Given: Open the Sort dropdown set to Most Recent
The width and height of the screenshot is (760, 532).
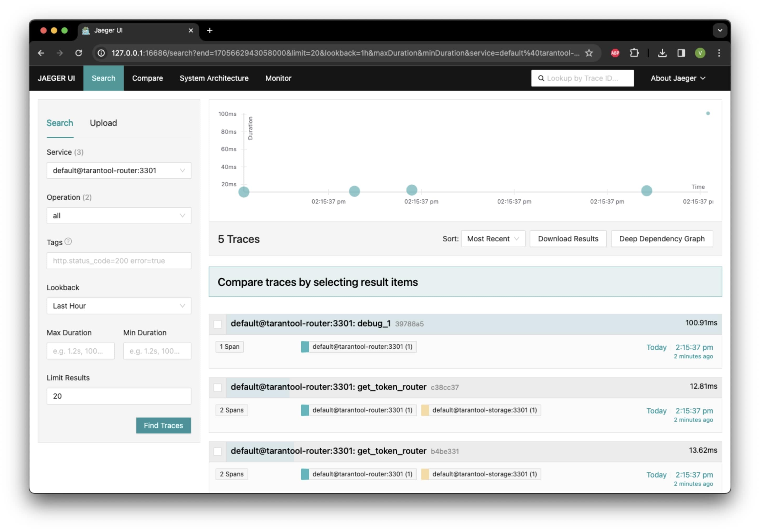Looking at the screenshot, I should pos(493,239).
